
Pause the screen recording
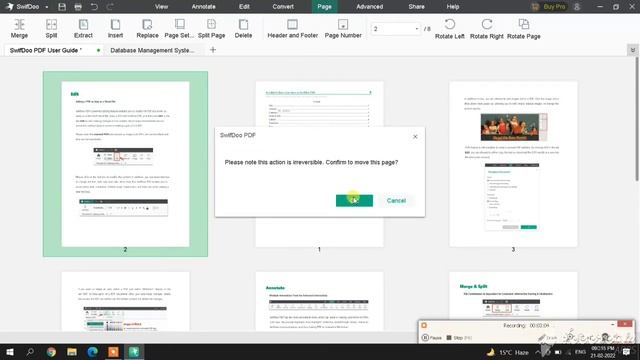pos(432,338)
